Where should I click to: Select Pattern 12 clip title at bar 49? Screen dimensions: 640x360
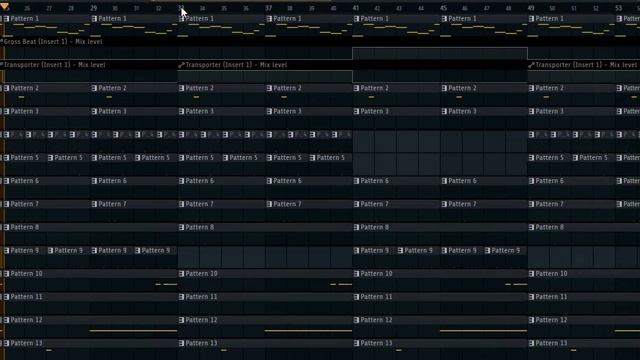pos(551,320)
